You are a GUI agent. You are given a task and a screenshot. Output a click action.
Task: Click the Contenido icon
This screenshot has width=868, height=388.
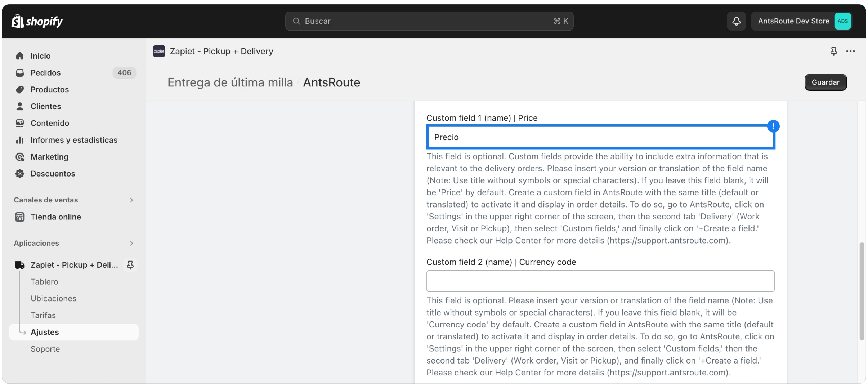point(20,123)
